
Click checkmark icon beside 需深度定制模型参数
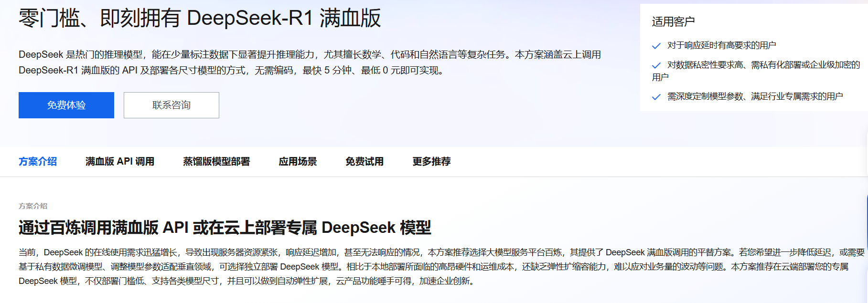point(656,97)
